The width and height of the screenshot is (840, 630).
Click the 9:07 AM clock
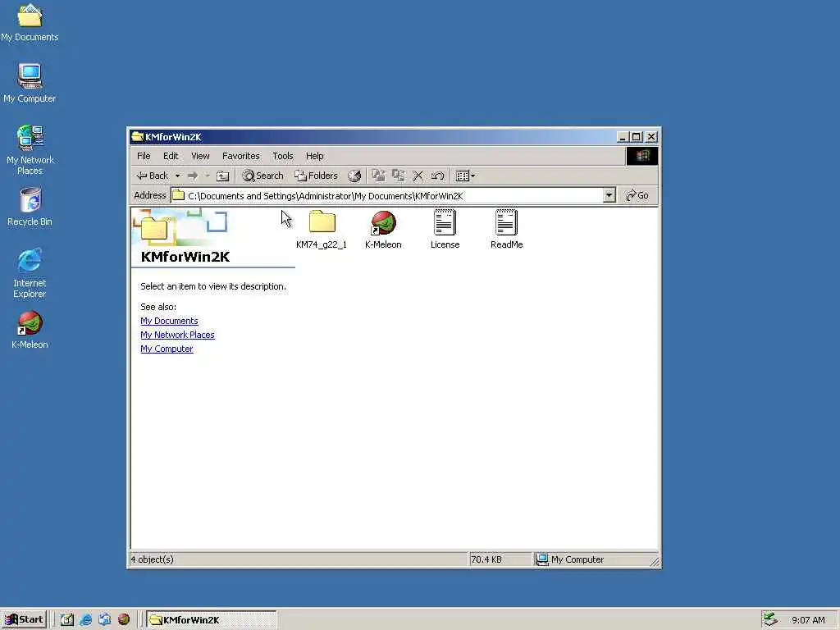pyautogui.click(x=808, y=620)
